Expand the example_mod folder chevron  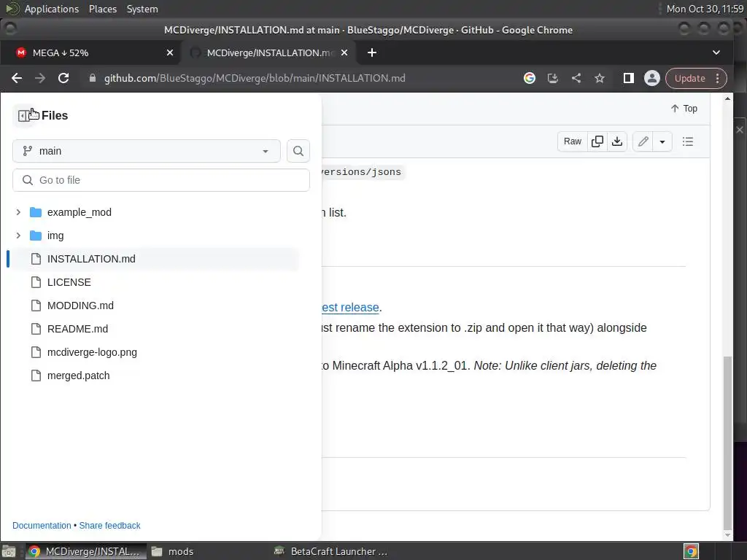pos(18,212)
